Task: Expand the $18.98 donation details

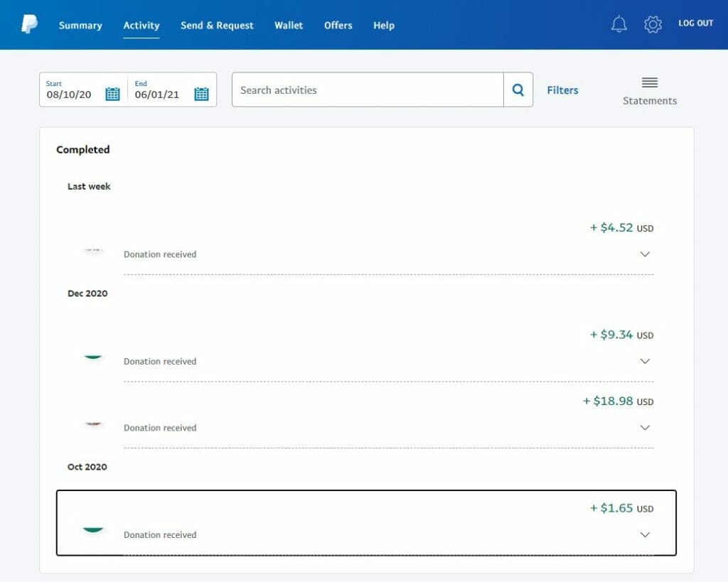Action: click(x=645, y=427)
